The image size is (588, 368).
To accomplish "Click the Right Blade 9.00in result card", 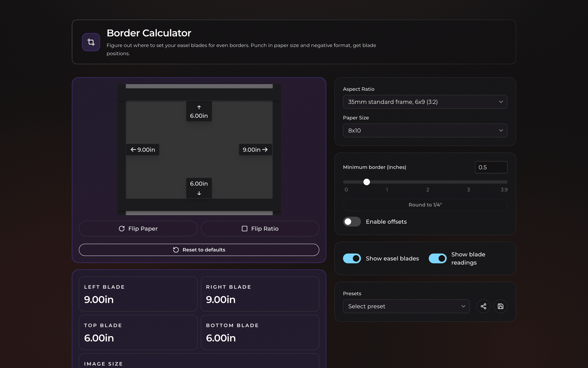I will click(x=260, y=294).
